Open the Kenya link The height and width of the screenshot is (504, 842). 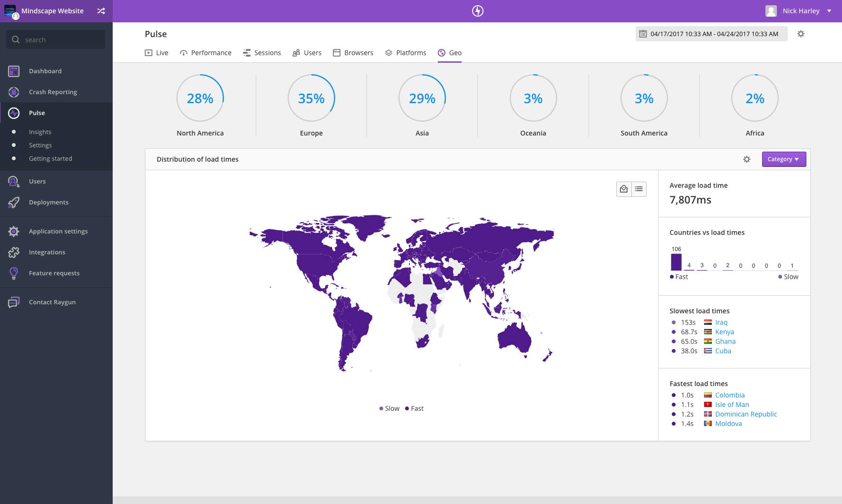click(725, 332)
